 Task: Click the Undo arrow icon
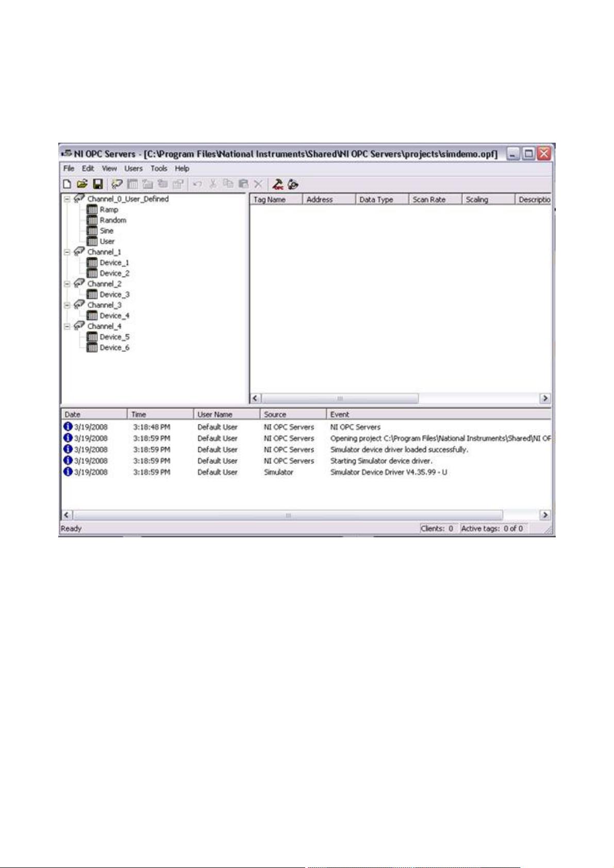[x=197, y=184]
